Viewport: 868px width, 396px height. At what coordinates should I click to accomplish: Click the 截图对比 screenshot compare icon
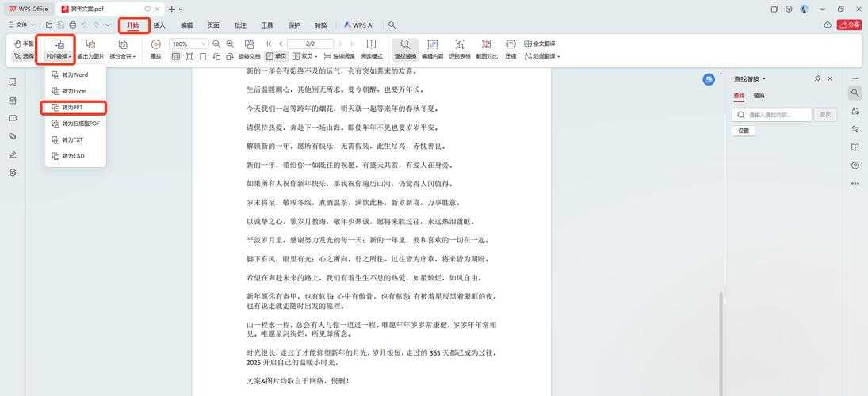(486, 49)
